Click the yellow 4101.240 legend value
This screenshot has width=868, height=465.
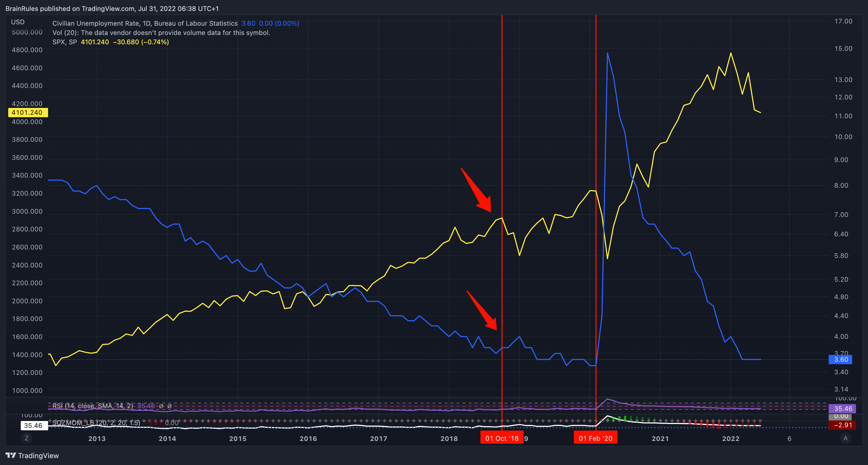tap(95, 42)
